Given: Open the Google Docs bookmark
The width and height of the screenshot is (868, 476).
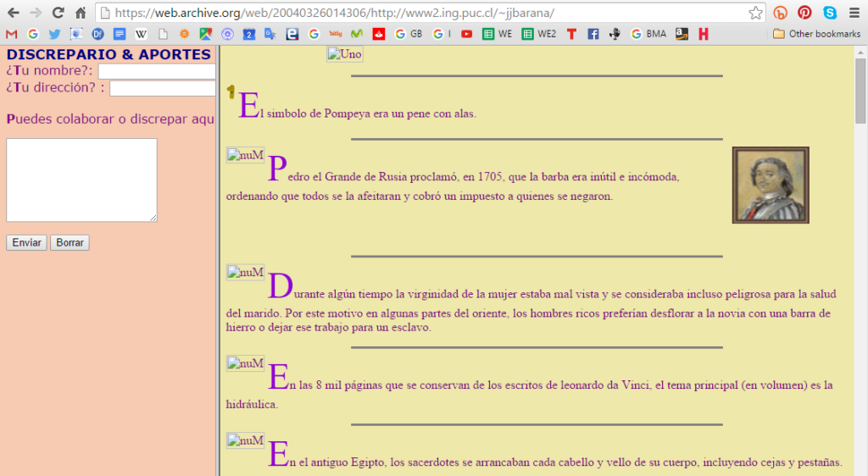Looking at the screenshot, I should click(x=120, y=34).
